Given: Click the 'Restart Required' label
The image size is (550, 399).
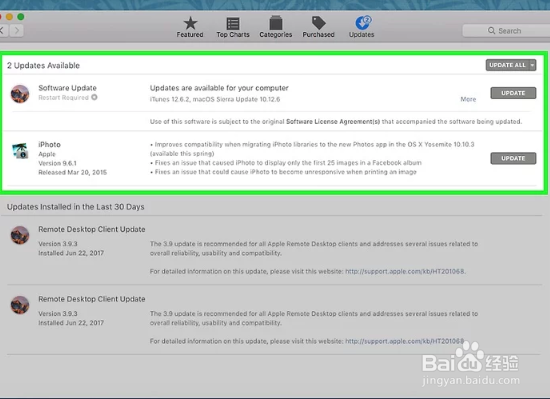Looking at the screenshot, I should coord(63,97).
